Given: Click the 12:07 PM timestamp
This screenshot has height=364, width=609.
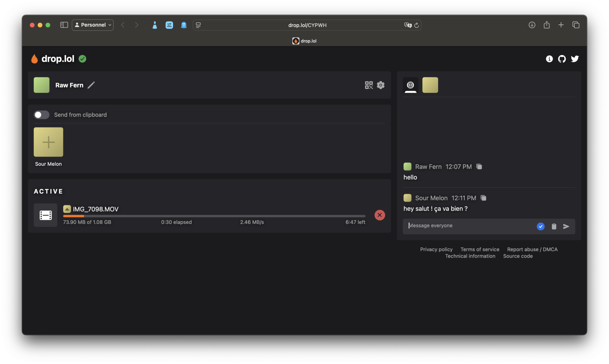Looking at the screenshot, I should tap(458, 167).
